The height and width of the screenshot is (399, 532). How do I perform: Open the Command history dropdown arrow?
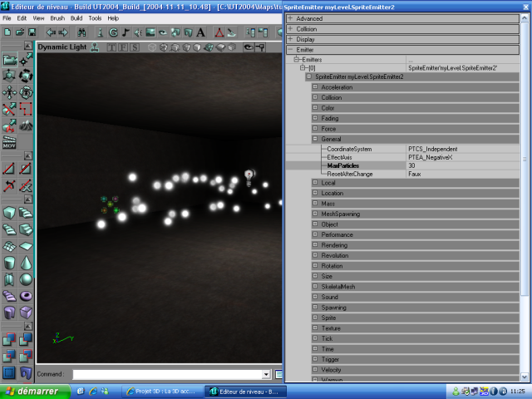266,375
